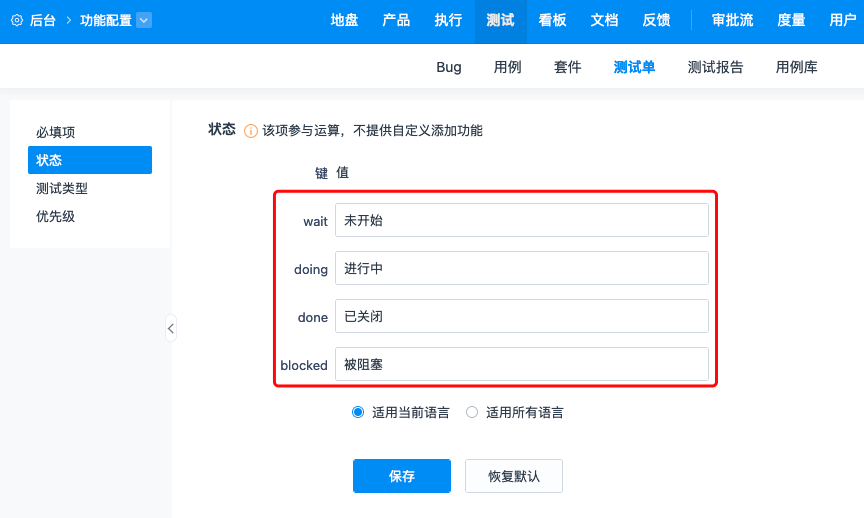Click the doing value input field
864x518 pixels.
point(522,268)
